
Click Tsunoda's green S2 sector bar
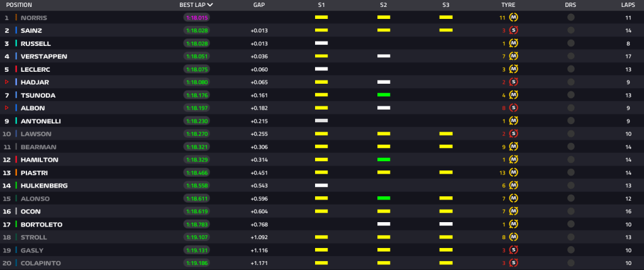pos(384,95)
